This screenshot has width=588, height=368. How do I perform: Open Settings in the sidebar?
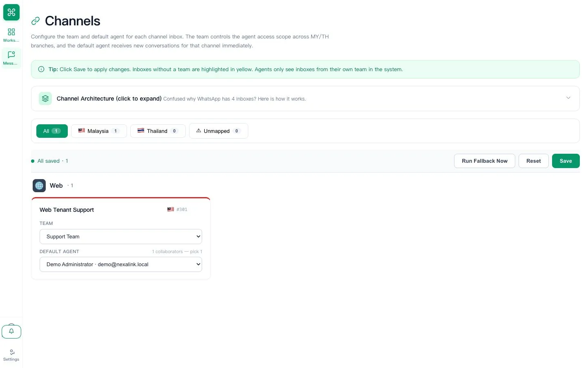click(x=11, y=355)
